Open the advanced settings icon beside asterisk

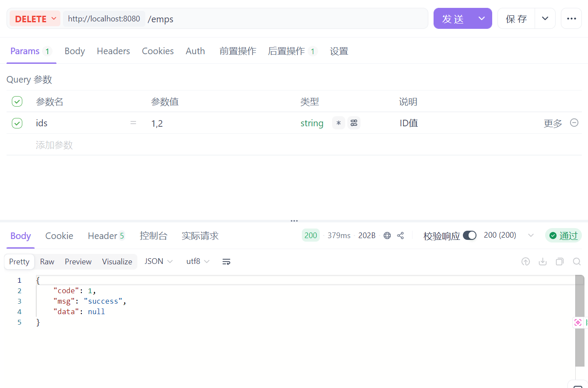click(x=354, y=123)
